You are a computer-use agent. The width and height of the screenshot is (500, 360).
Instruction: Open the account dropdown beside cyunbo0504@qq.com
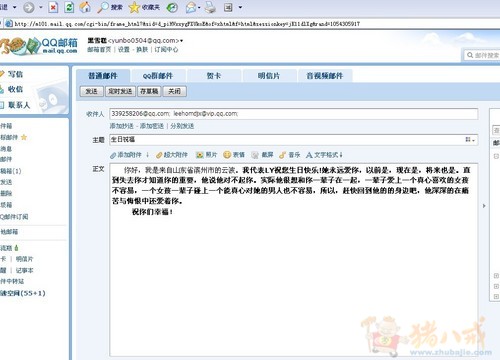tap(182, 41)
